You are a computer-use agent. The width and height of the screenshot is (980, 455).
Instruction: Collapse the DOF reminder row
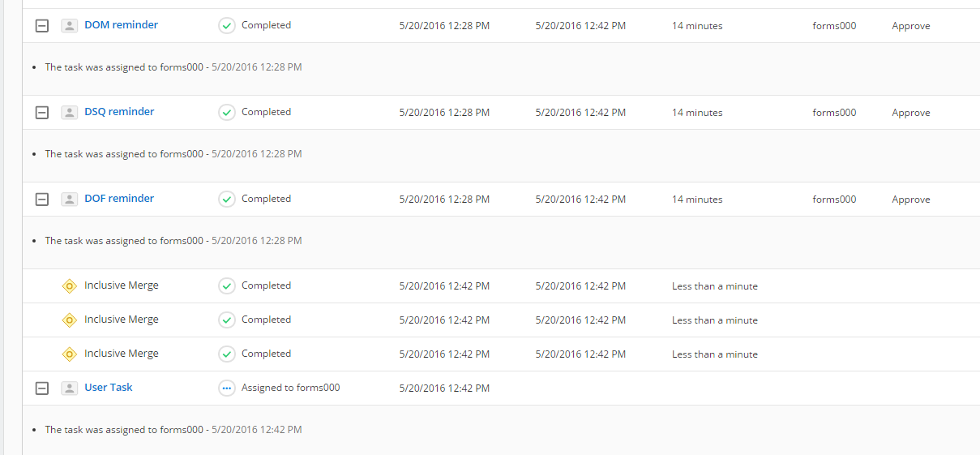coord(42,200)
